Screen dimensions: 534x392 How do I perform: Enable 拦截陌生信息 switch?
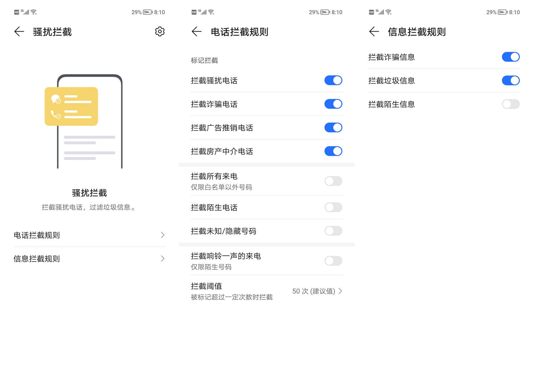(511, 104)
